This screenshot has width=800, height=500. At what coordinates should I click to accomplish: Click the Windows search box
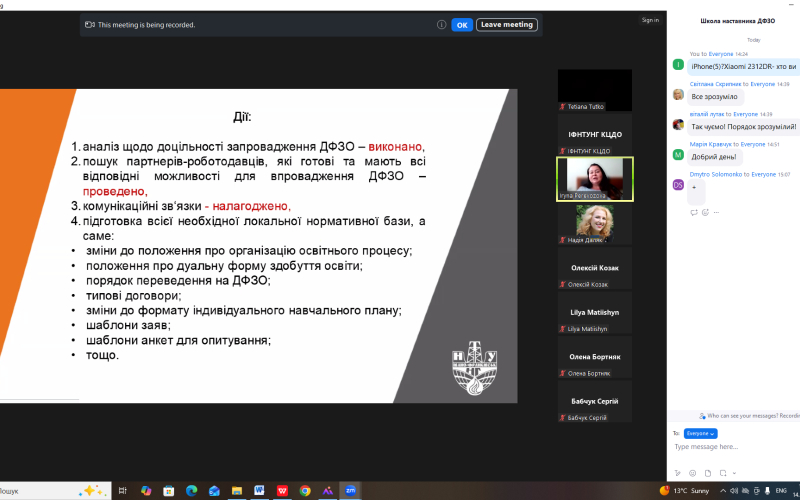[x=54, y=491]
